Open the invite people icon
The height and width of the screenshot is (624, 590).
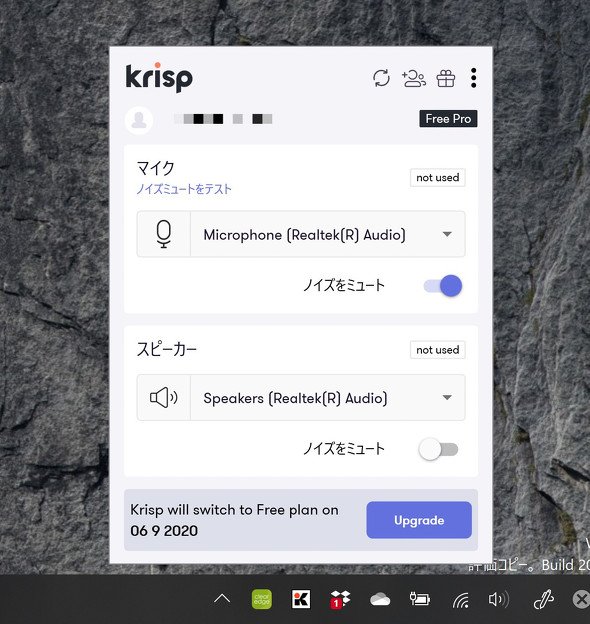tap(413, 78)
